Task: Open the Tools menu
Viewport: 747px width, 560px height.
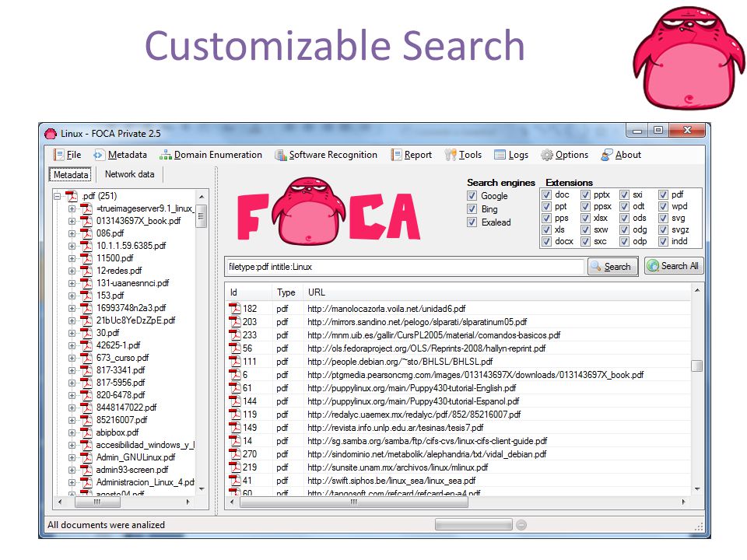Action: click(463, 155)
